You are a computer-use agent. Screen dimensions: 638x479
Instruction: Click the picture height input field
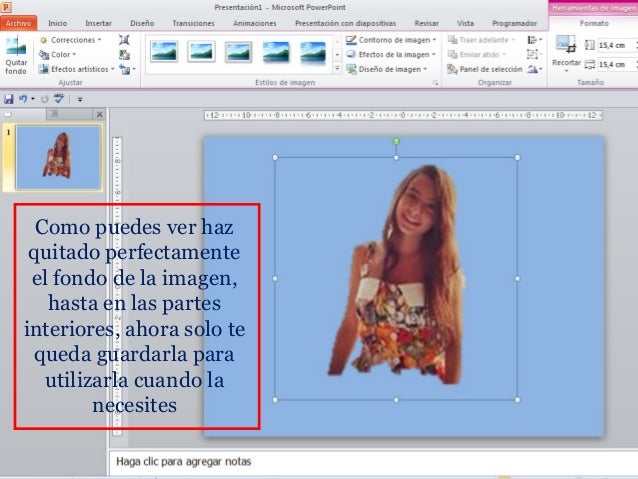pos(612,46)
